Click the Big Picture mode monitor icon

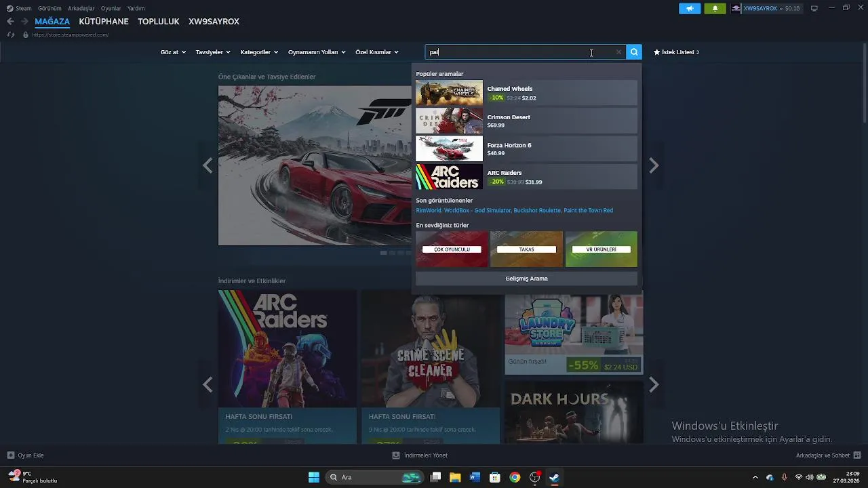[814, 9]
